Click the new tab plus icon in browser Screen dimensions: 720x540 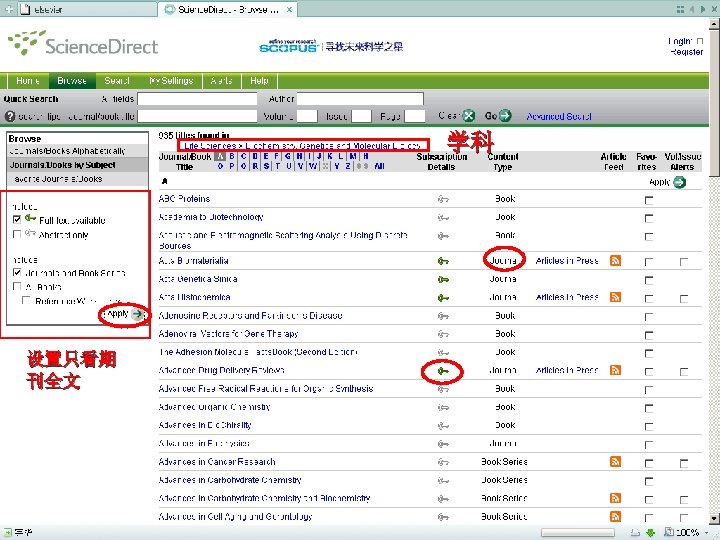coord(9,9)
